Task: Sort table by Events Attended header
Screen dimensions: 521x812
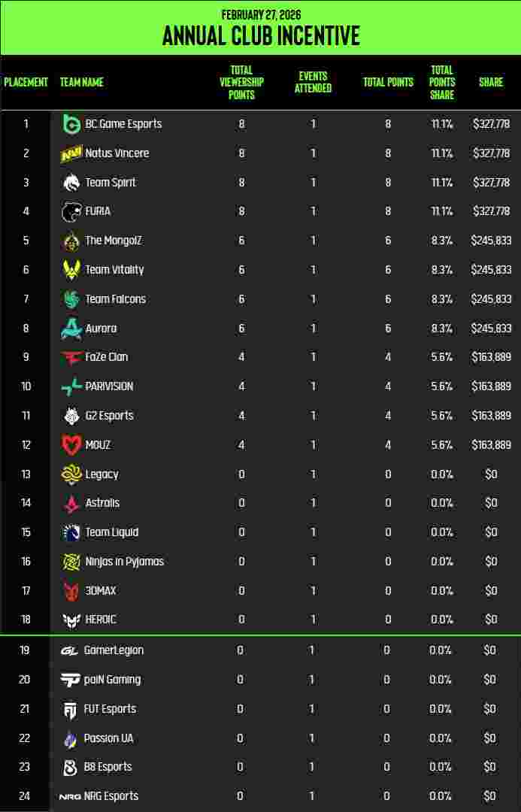Action: pyautogui.click(x=314, y=82)
